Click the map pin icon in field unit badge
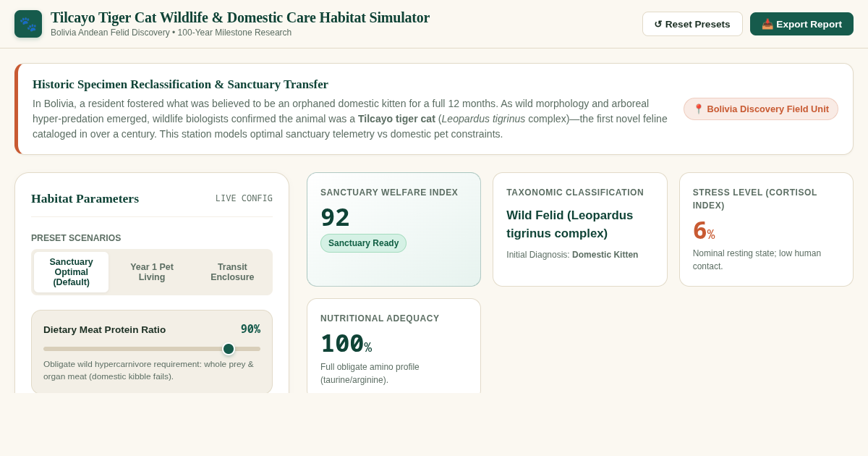 pos(699,109)
